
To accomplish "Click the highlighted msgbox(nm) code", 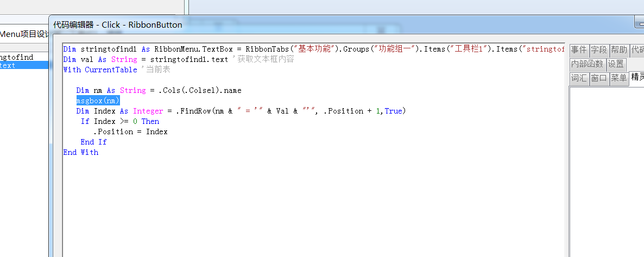I will pos(98,101).
